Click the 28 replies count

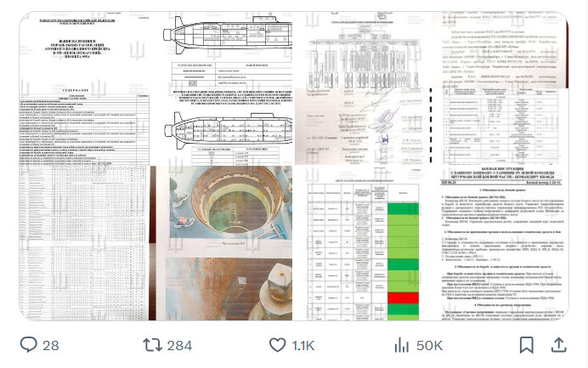[x=51, y=346]
